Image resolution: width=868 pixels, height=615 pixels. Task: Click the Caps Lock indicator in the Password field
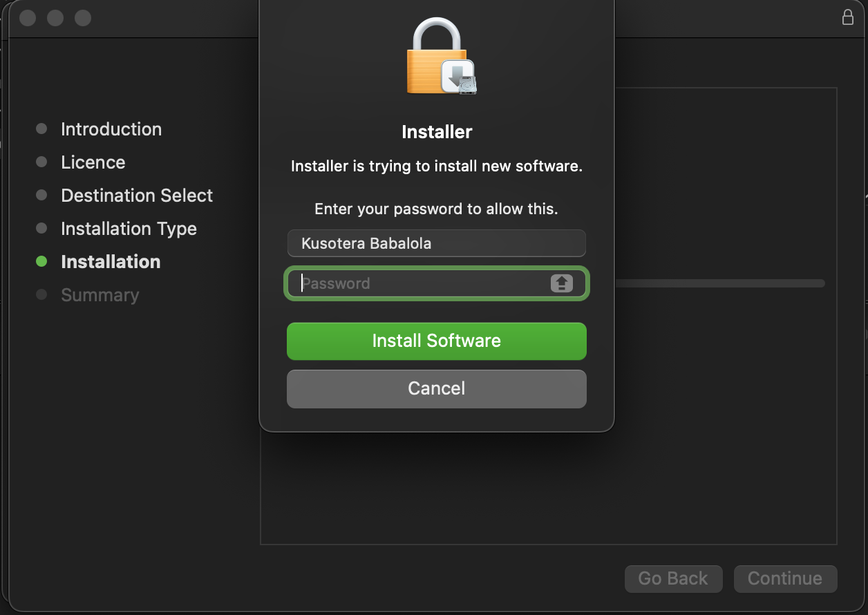point(561,283)
